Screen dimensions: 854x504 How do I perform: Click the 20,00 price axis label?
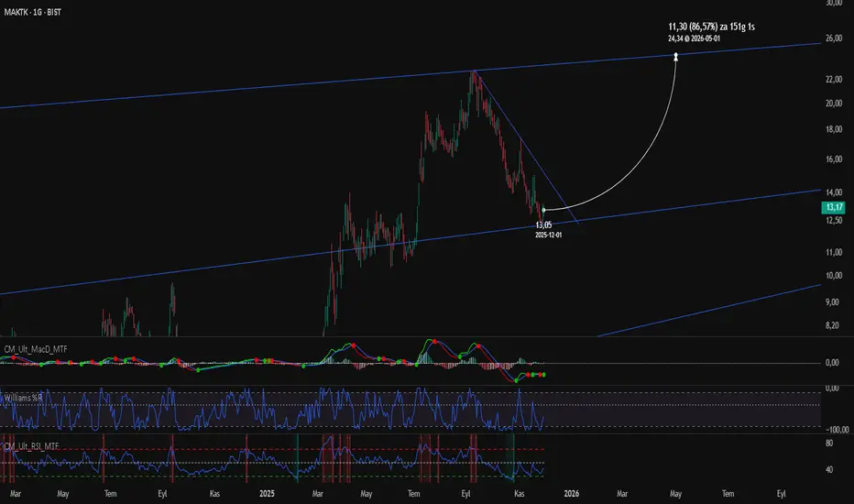tap(834, 104)
